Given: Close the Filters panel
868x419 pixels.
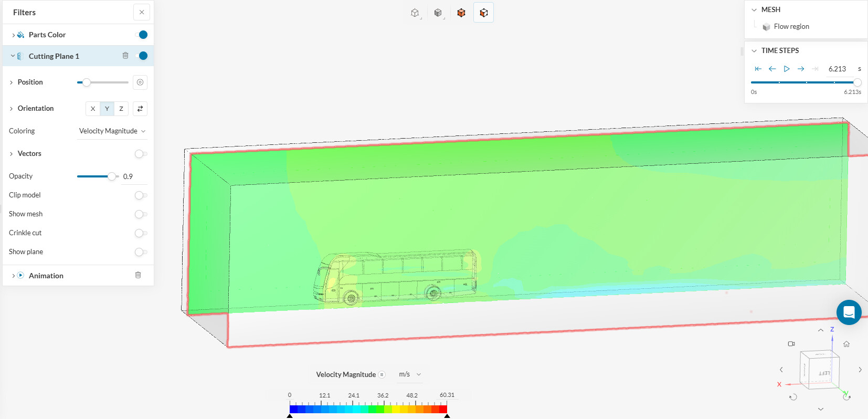Looking at the screenshot, I should coord(142,12).
